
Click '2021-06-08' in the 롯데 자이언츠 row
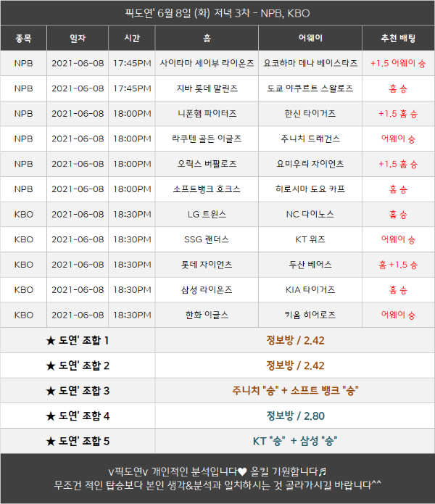click(x=78, y=265)
